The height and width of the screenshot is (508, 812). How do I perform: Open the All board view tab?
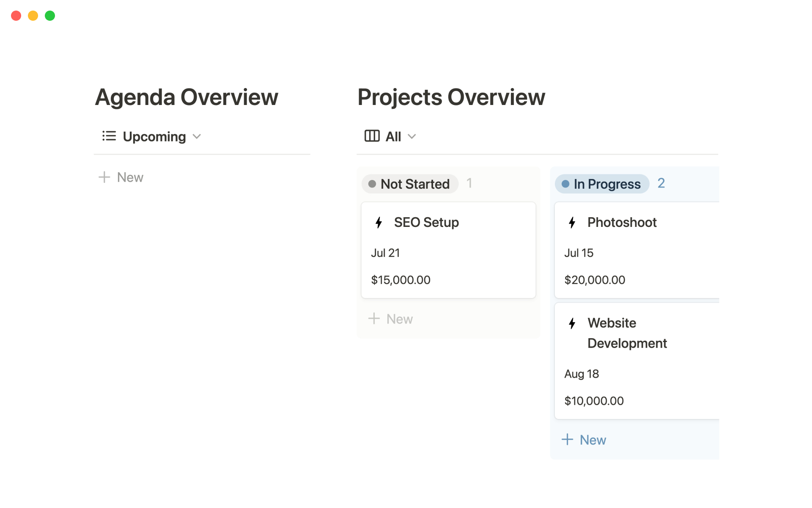[393, 137]
